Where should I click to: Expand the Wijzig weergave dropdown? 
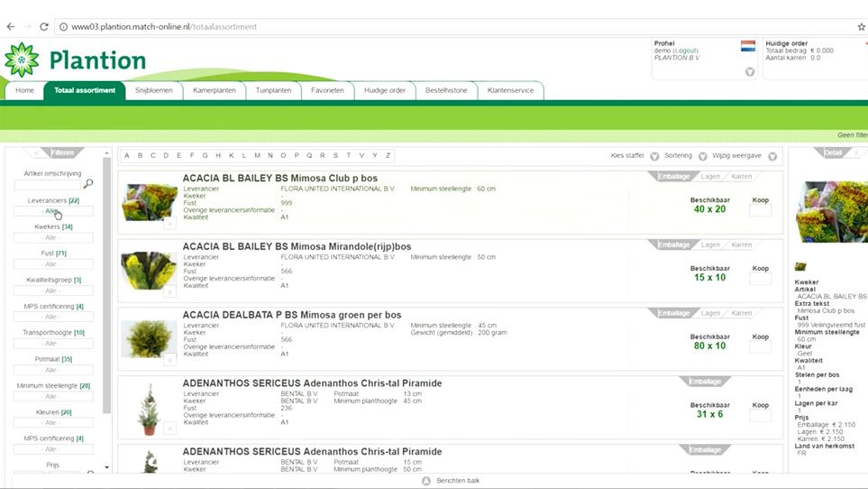click(x=772, y=156)
